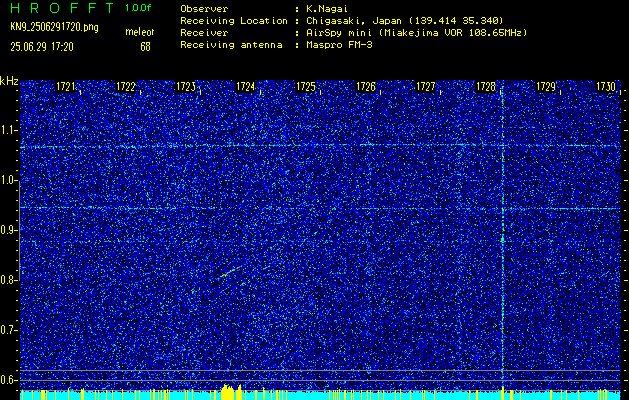Select the filename KN9_2506291720.png

pos(54,27)
